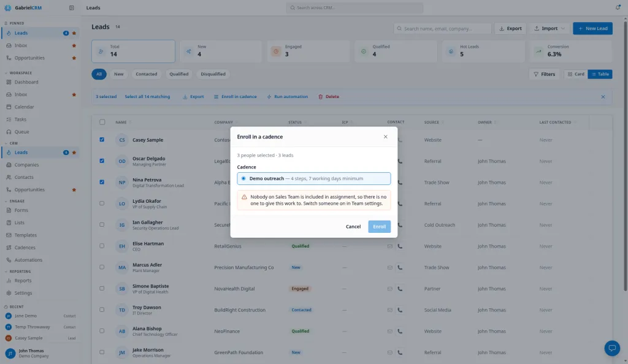The width and height of the screenshot is (628, 364).
Task: Sort by Owner column header
Action: [x=487, y=123]
